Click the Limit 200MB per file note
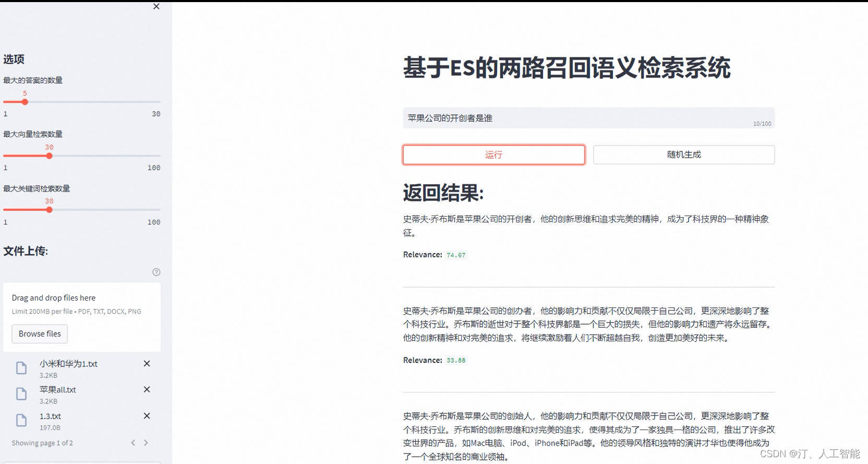Viewport: 868px width, 464px height. pyautogui.click(x=77, y=312)
